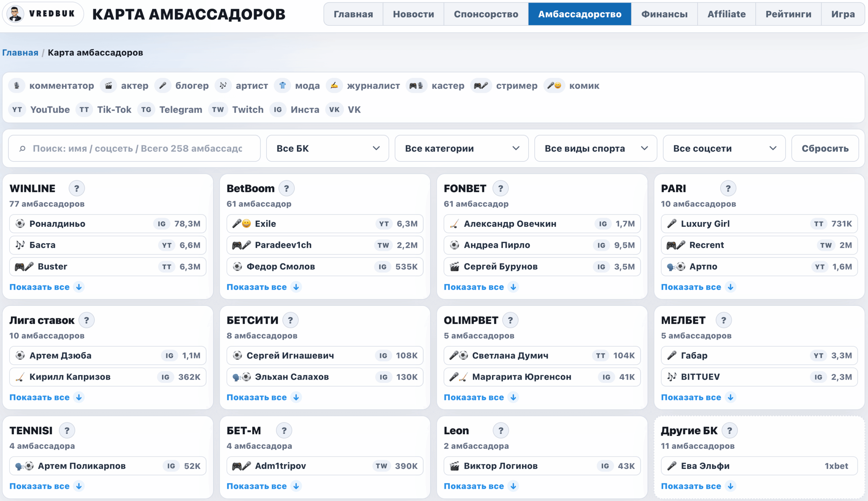Open Александр Овечкин ambassador entry

tap(542, 224)
